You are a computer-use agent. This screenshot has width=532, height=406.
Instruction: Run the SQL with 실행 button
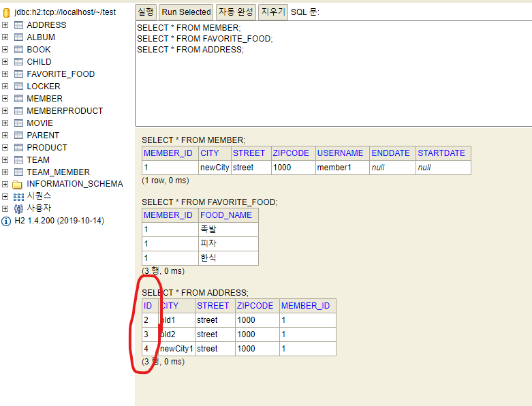[146, 12]
